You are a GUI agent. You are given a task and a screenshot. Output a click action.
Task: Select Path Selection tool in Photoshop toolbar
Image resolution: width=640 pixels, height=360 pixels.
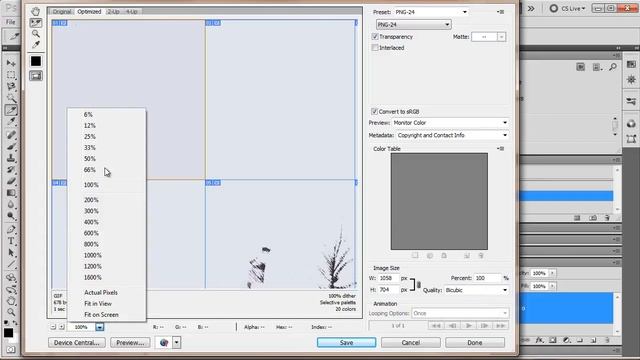click(x=11, y=253)
